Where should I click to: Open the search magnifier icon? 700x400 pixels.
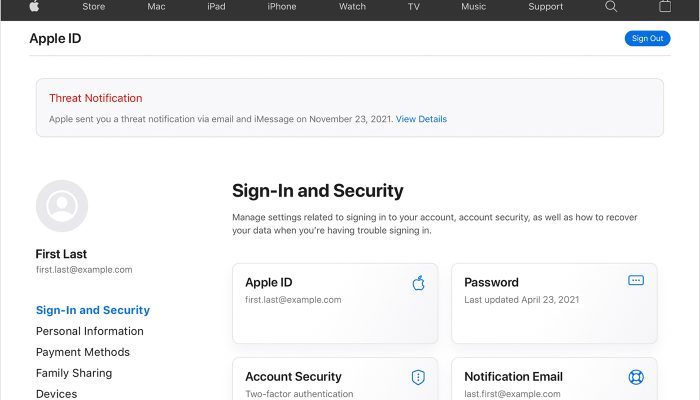(x=611, y=7)
